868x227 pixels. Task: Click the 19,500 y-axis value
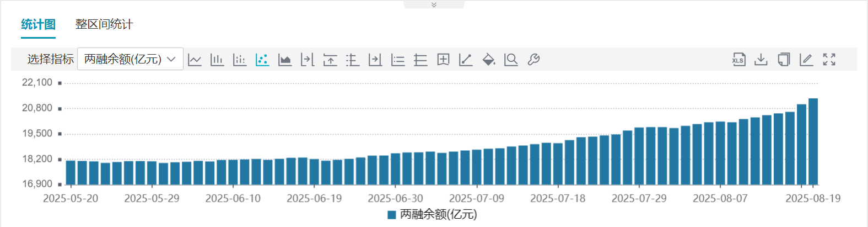(x=37, y=133)
